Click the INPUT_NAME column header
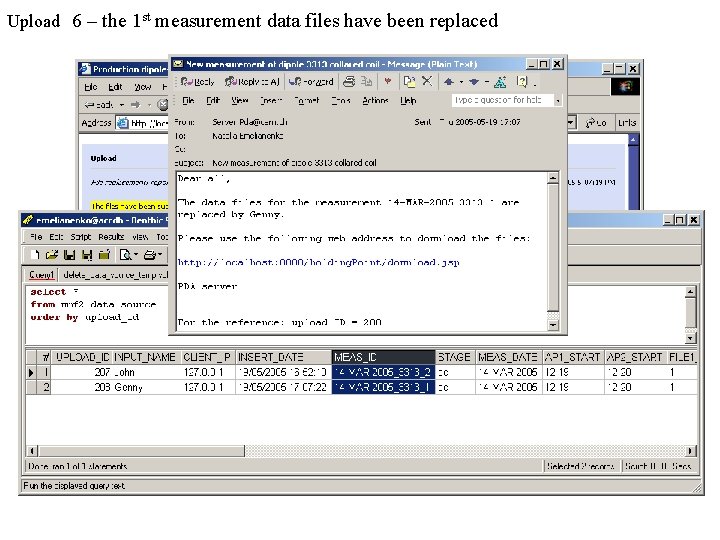The image size is (720, 540). [x=146, y=357]
